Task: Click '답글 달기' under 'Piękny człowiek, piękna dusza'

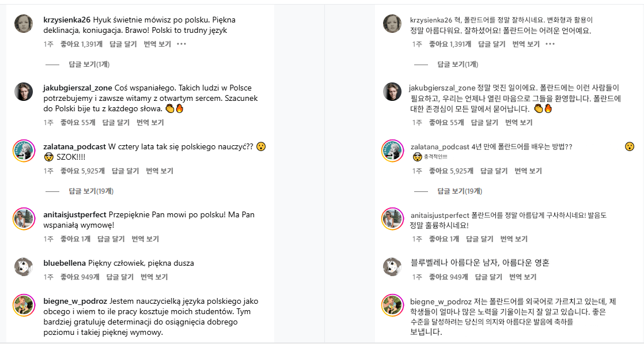Action: 120,277
